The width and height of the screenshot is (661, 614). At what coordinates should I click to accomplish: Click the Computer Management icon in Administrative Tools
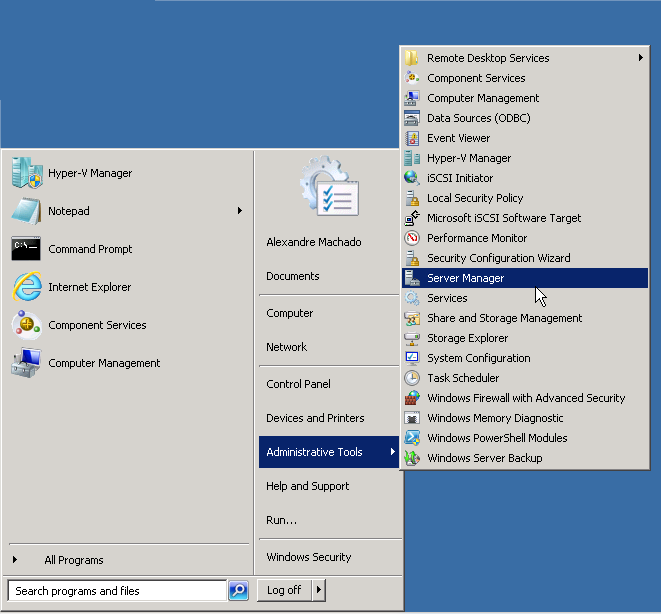pyautogui.click(x=412, y=98)
